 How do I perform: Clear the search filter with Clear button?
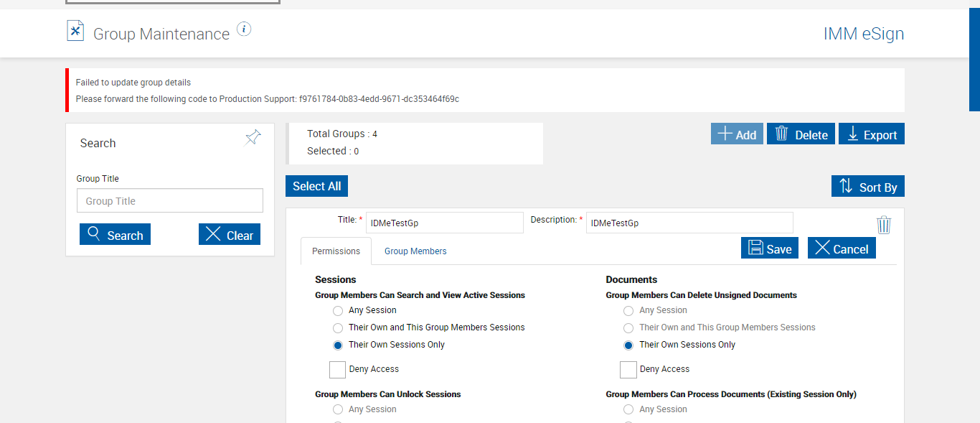(229, 235)
